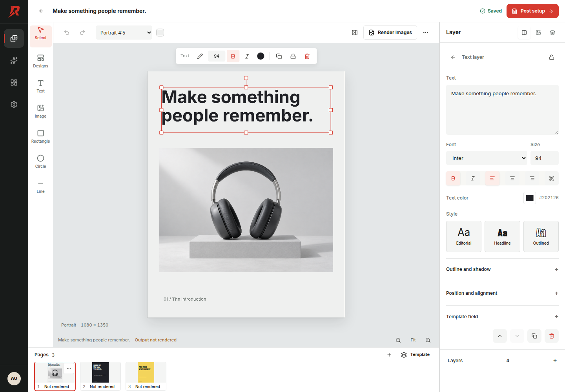Viewport: 565px width, 392px height.
Task: Click the Template button in Pages bar
Action: point(416,355)
